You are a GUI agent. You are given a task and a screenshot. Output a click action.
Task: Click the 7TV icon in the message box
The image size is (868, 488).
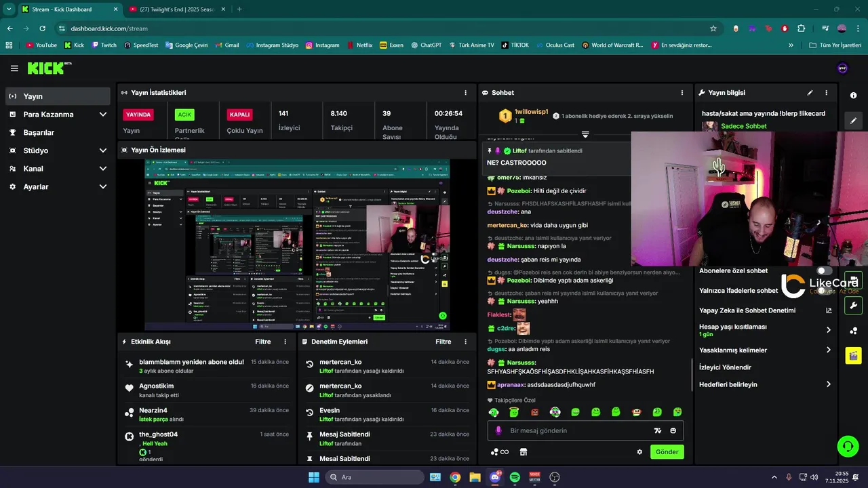pos(657,430)
